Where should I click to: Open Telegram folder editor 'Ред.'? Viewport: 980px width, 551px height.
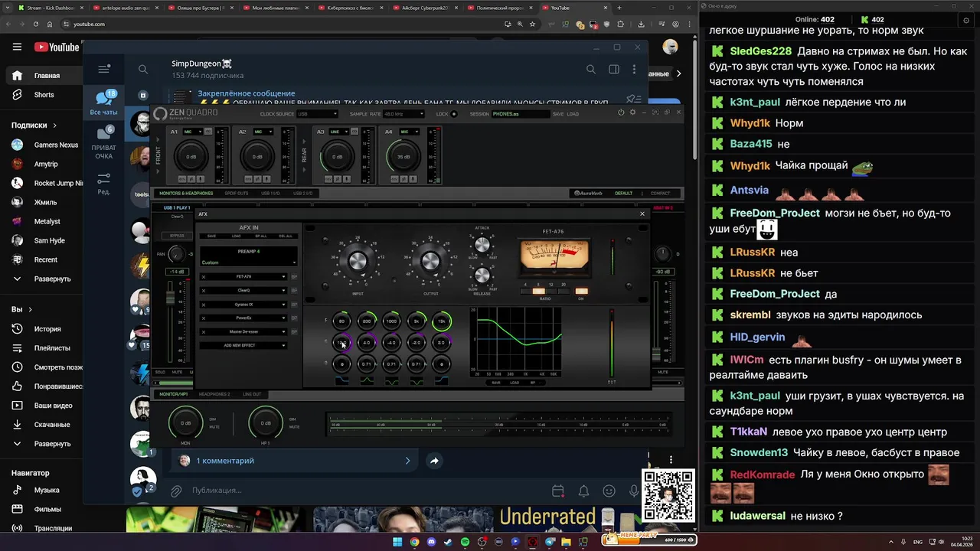(x=104, y=184)
